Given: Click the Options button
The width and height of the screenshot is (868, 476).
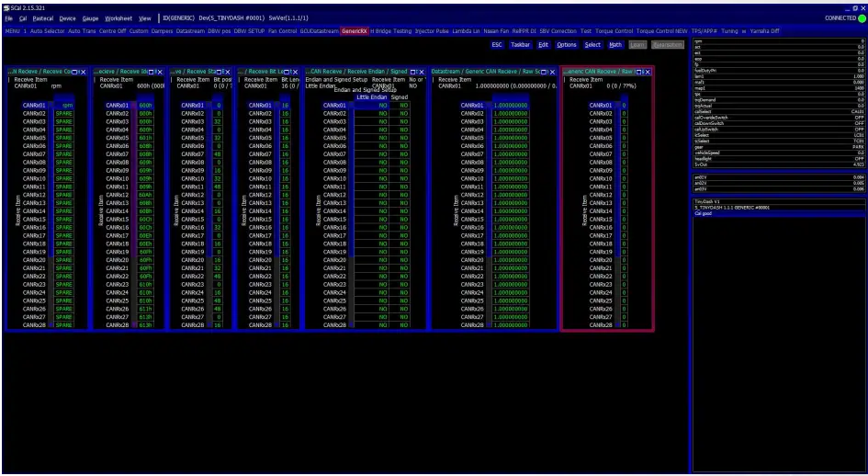Looking at the screenshot, I should pos(567,45).
